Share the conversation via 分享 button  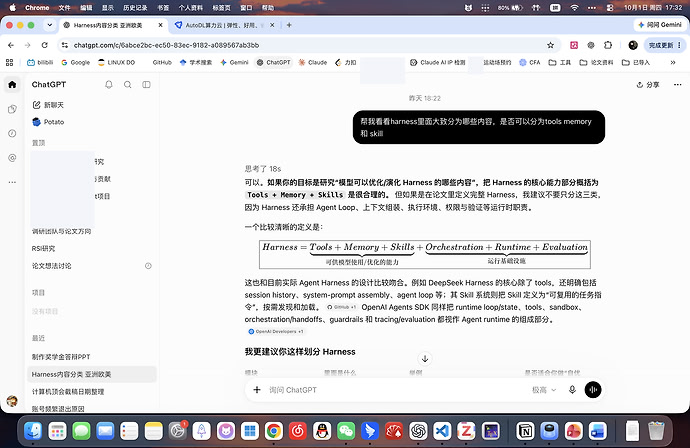point(648,84)
